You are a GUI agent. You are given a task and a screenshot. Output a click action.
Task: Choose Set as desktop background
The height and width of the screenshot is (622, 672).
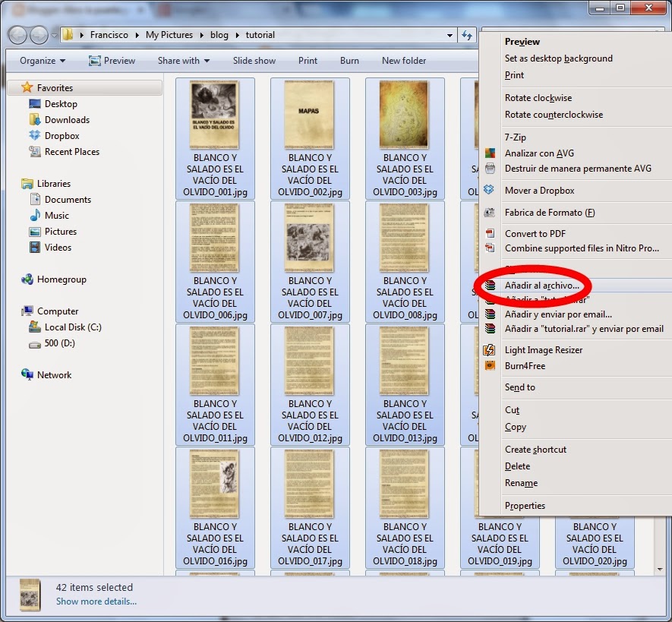pos(558,58)
